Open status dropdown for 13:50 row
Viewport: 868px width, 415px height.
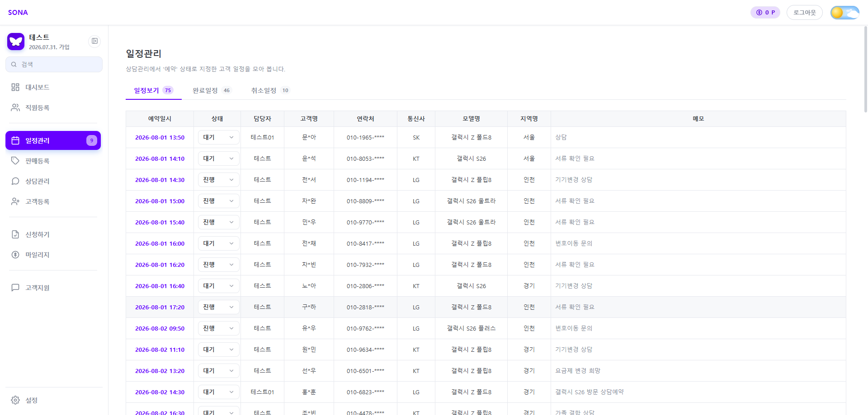219,137
